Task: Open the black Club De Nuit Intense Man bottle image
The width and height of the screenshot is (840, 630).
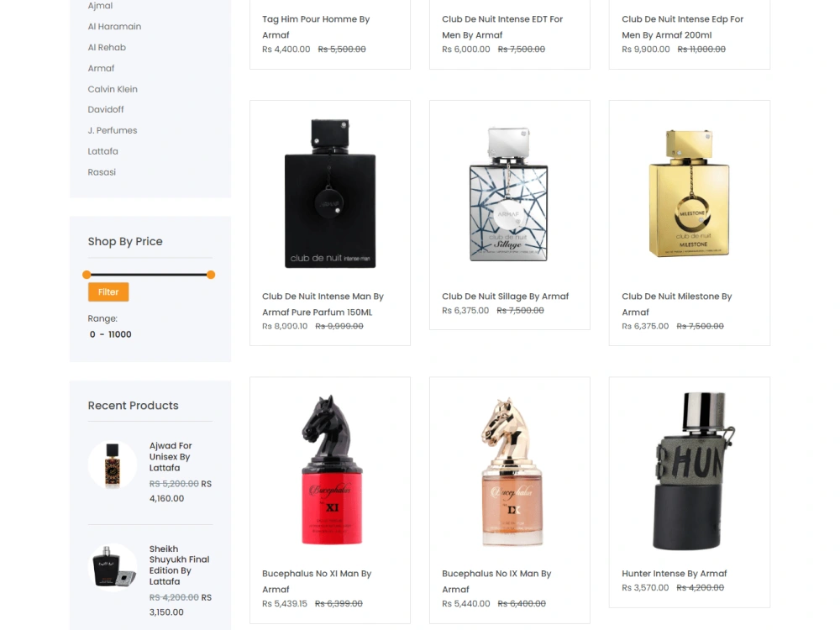Action: [x=330, y=193]
